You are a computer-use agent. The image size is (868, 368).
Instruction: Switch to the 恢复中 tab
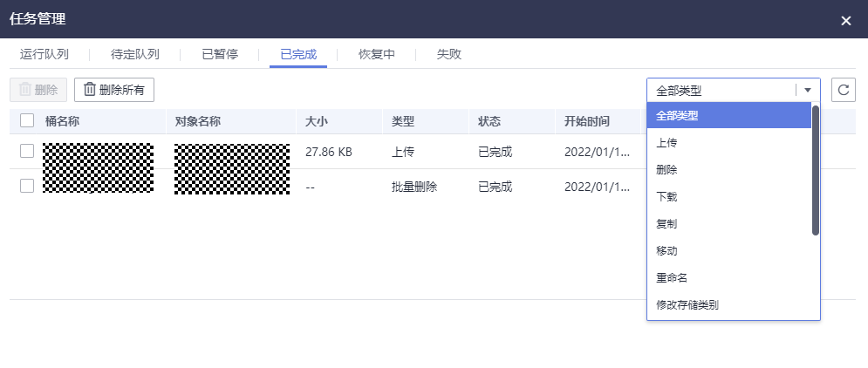[x=377, y=54]
